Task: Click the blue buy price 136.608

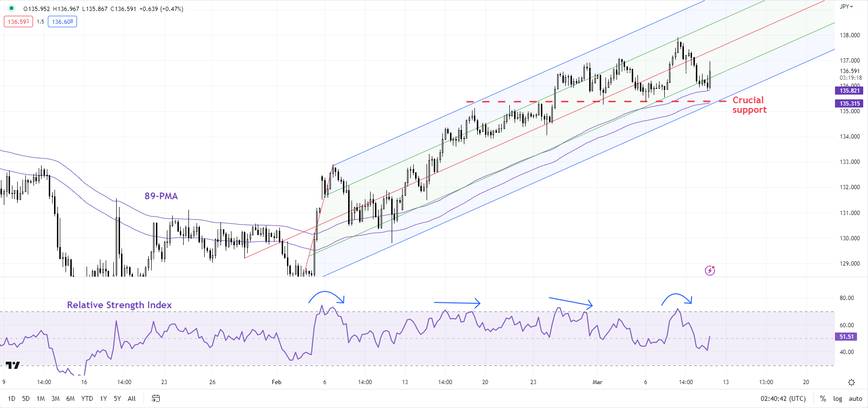Action: [62, 21]
